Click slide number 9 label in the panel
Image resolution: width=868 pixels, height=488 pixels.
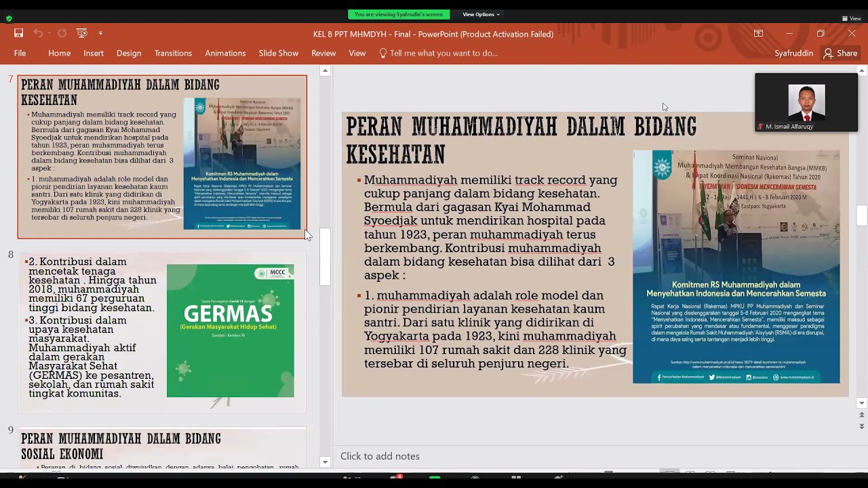click(11, 430)
